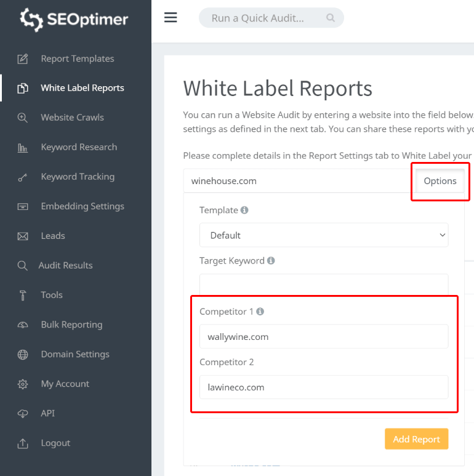Click the empty Target Keyword field
This screenshot has height=476, width=474.
(324, 284)
